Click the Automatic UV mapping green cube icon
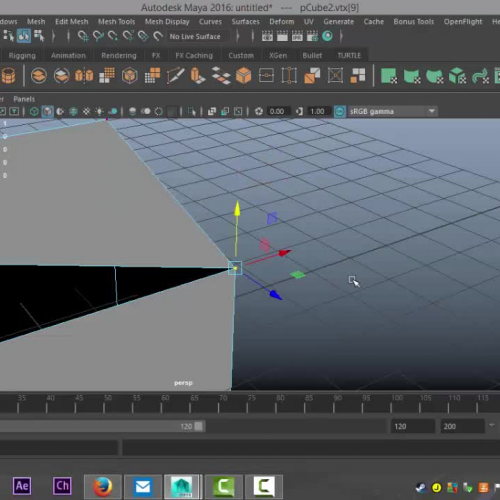 click(x=457, y=76)
